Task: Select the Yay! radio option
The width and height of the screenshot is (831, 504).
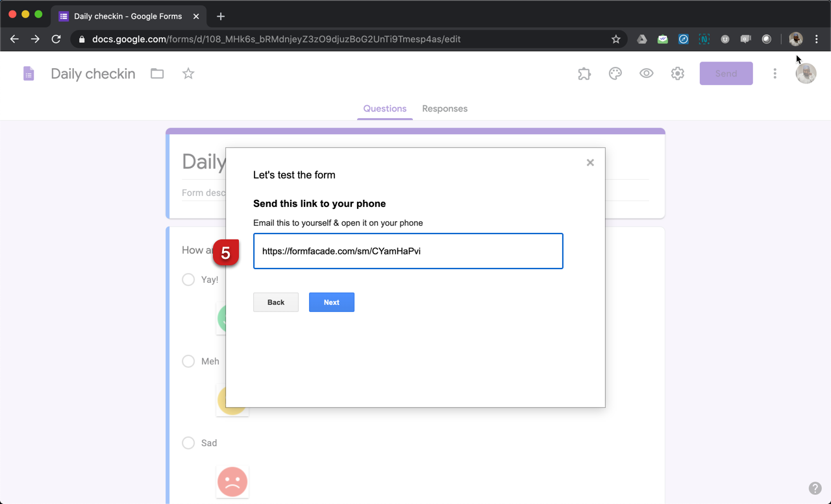Action: 188,280
